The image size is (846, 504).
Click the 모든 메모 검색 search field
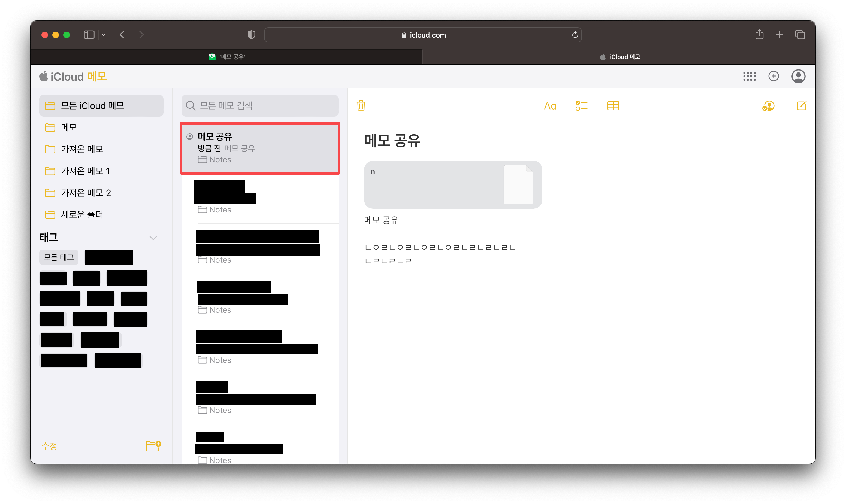(260, 106)
